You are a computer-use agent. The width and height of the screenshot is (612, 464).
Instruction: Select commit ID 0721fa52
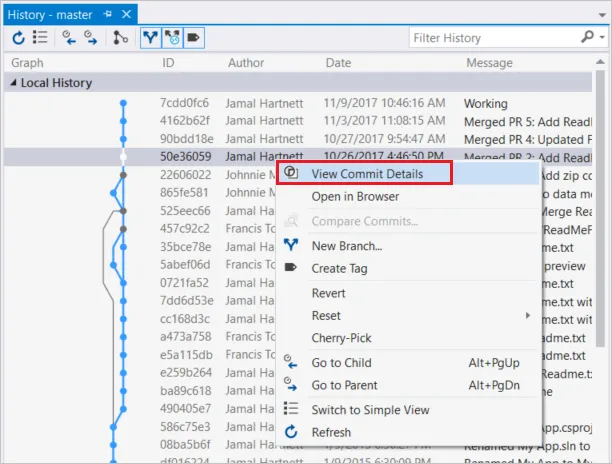tap(184, 283)
